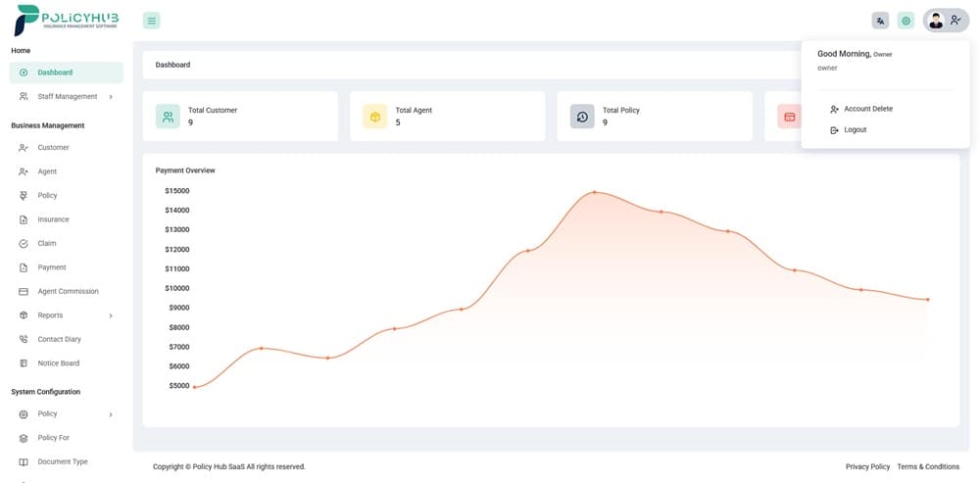Image resolution: width=980 pixels, height=483 pixels.
Task: Expand the Reports submenu chevron
Action: click(x=110, y=315)
